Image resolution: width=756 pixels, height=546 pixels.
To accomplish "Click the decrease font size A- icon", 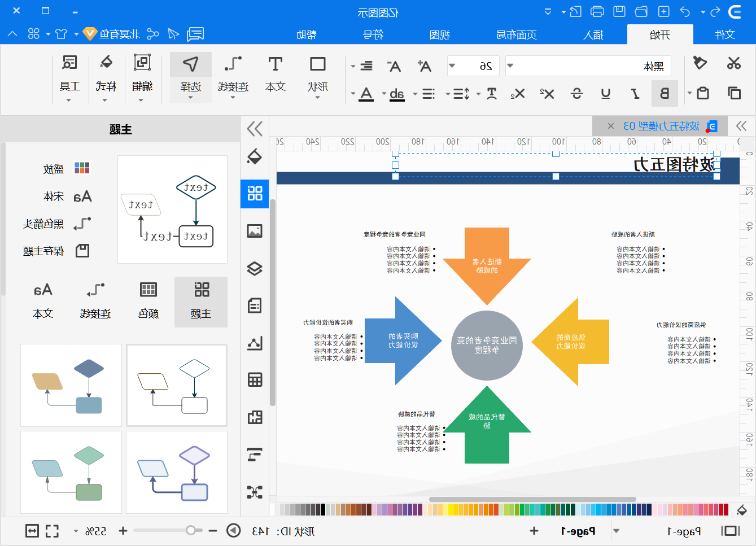I will [394, 66].
